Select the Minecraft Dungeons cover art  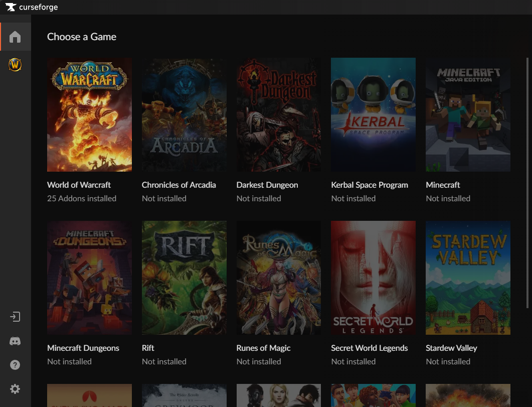pos(89,278)
